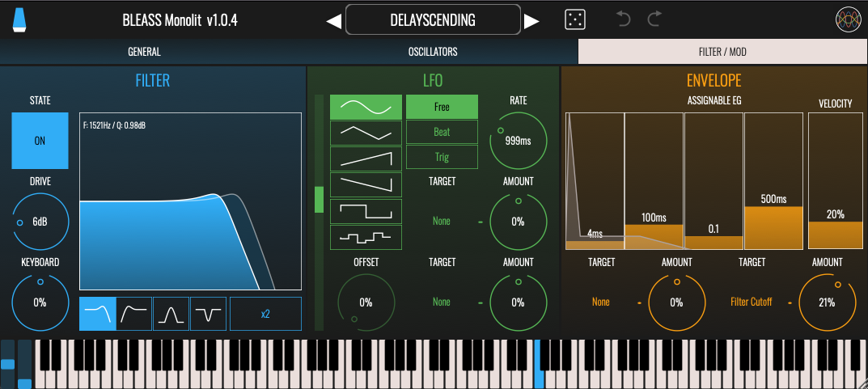Click the undo arrow icon

[x=623, y=19]
